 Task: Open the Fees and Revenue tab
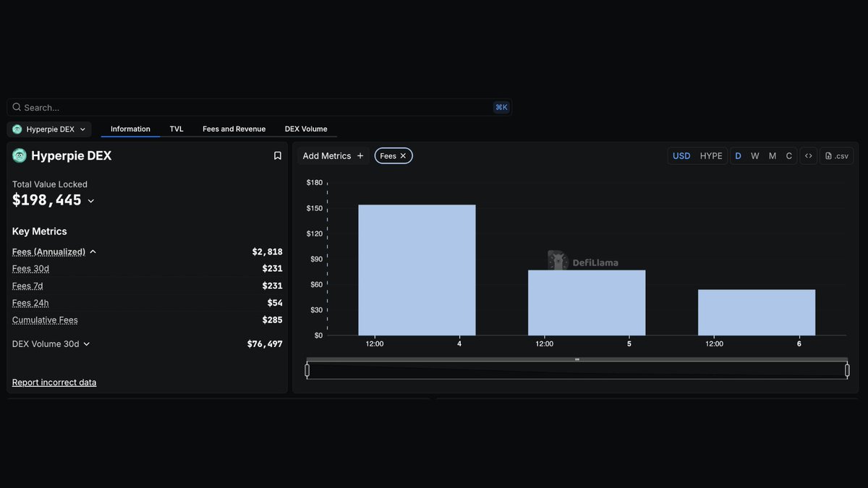234,129
